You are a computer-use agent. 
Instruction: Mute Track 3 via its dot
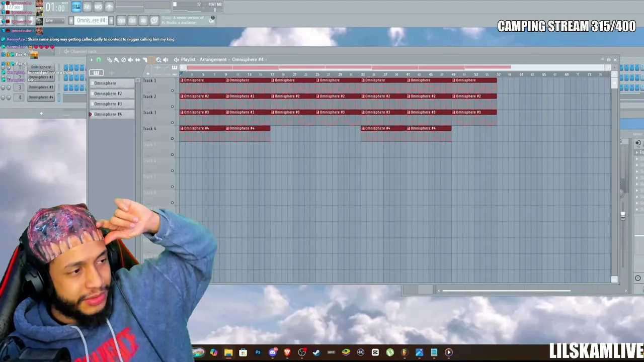pyautogui.click(x=172, y=123)
